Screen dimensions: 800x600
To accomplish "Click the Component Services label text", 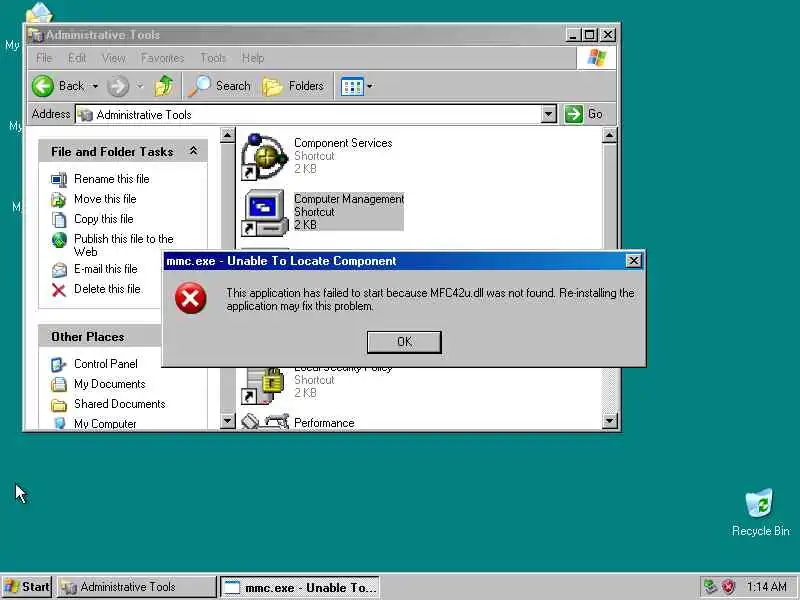I will (343, 143).
